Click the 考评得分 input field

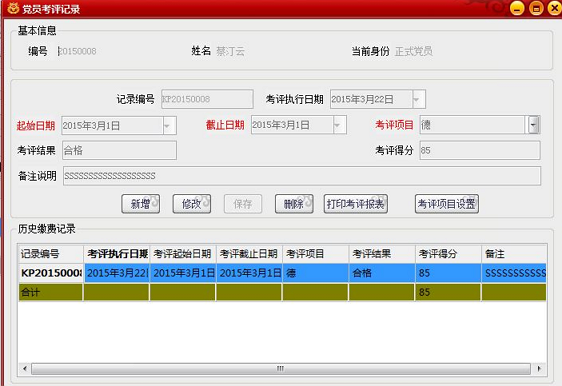(480, 150)
